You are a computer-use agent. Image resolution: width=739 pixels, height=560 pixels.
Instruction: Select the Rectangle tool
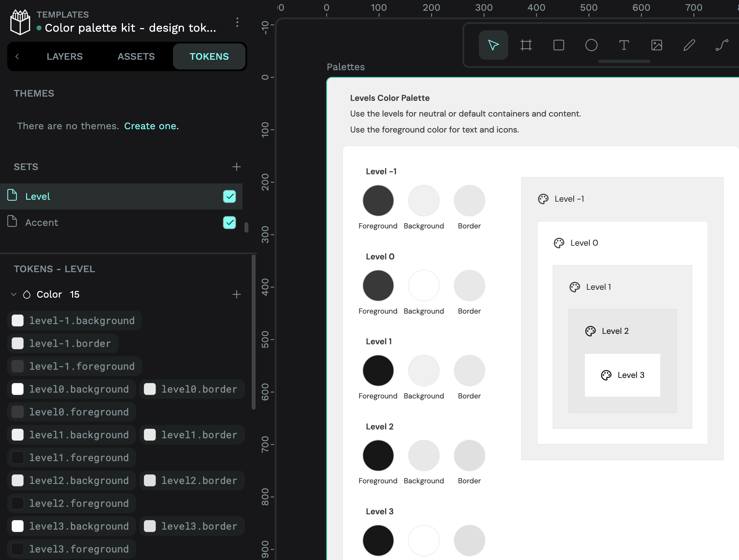558,45
